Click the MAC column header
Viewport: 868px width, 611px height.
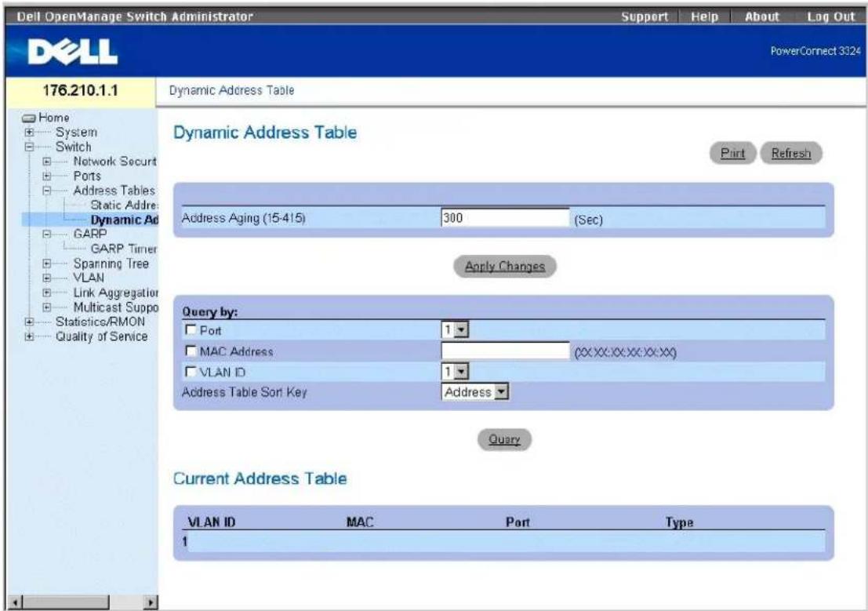tap(360, 522)
